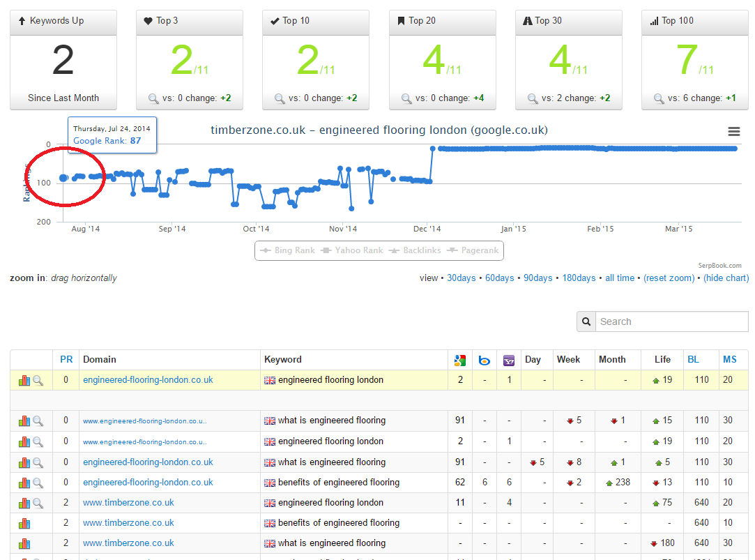The width and height of the screenshot is (755, 560).
Task: Sort the table by the MS column
Action: (729, 360)
